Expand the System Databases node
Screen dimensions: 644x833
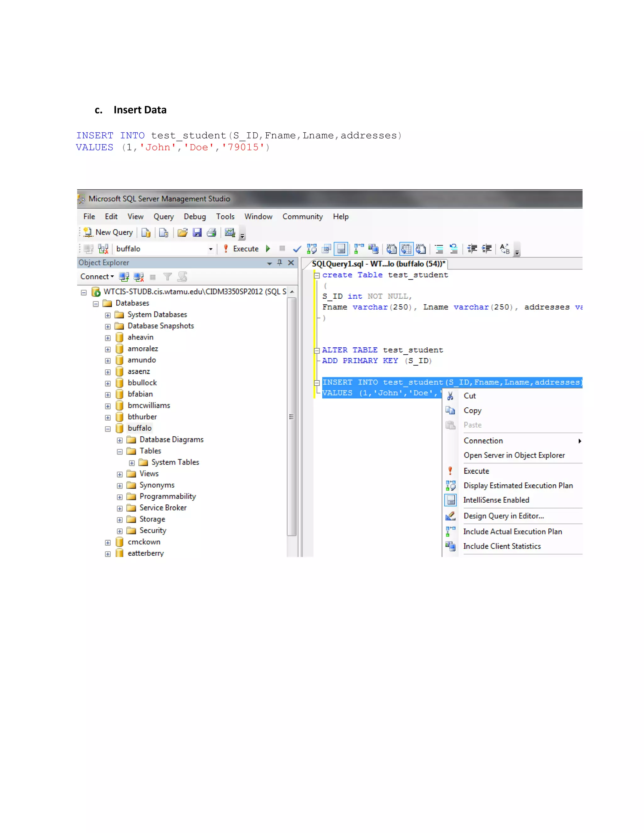point(108,315)
